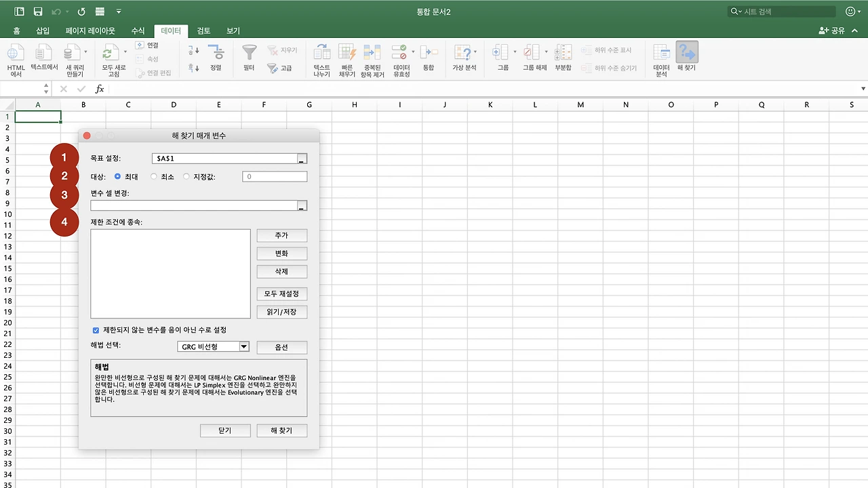Click the 해 찾기 button in dialog
The image size is (868, 488).
click(281, 430)
